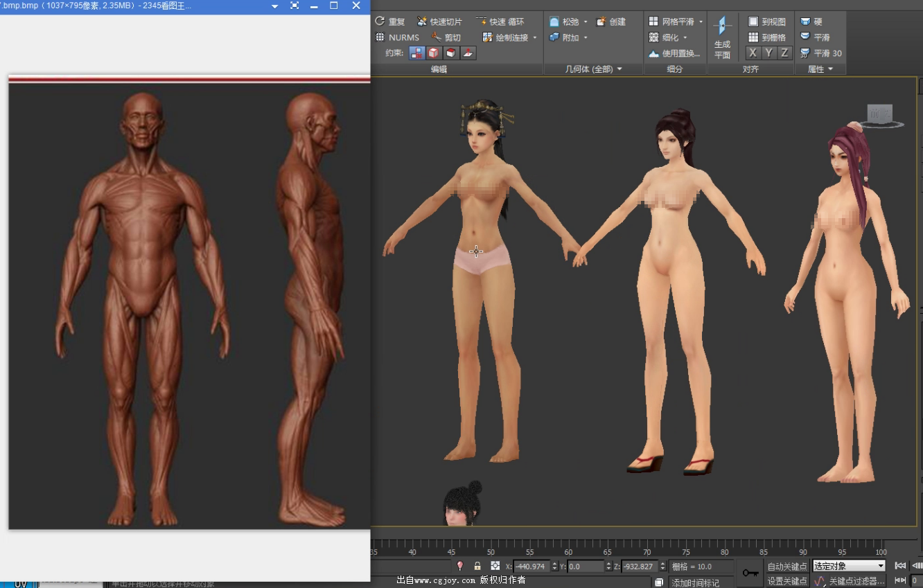
Task: Toggle 自动关键点 Auto Key
Action: [x=787, y=567]
